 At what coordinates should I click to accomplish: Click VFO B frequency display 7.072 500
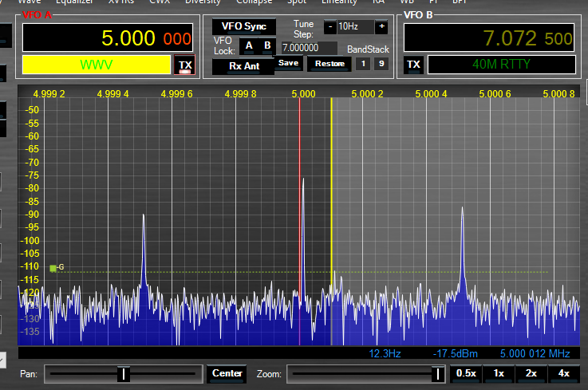pyautogui.click(x=489, y=37)
